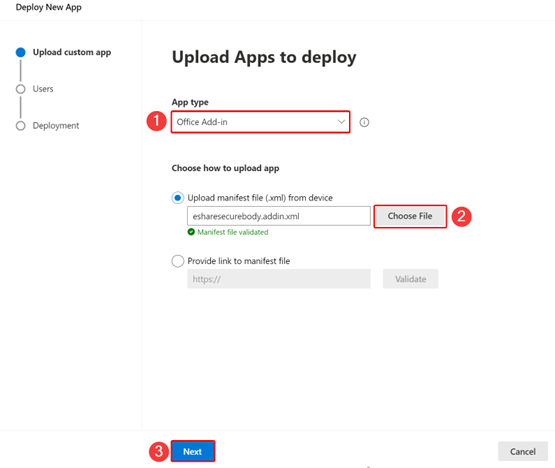
Task: Click the green manifest validated checkmark icon
Action: (191, 232)
